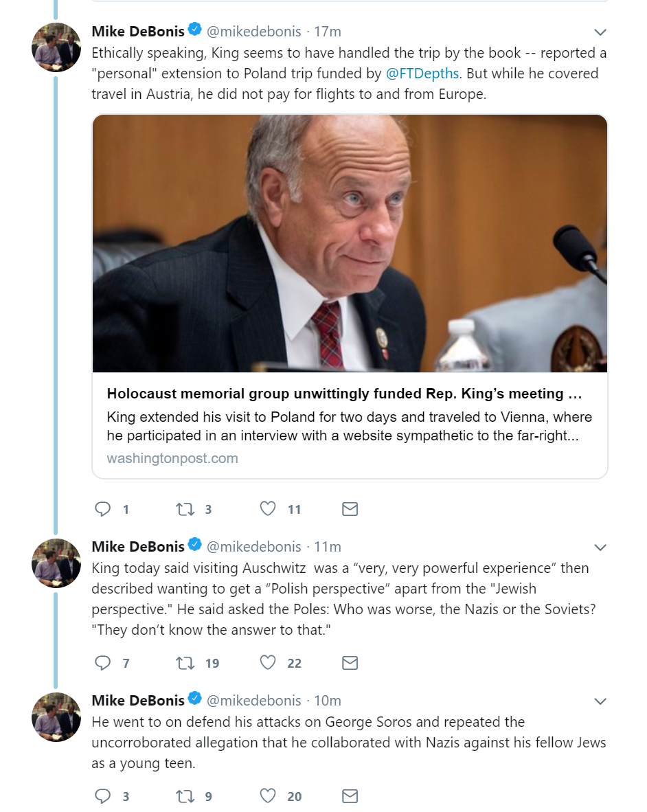
Task: Retweet the tweet with 9 retweets
Action: [x=185, y=796]
